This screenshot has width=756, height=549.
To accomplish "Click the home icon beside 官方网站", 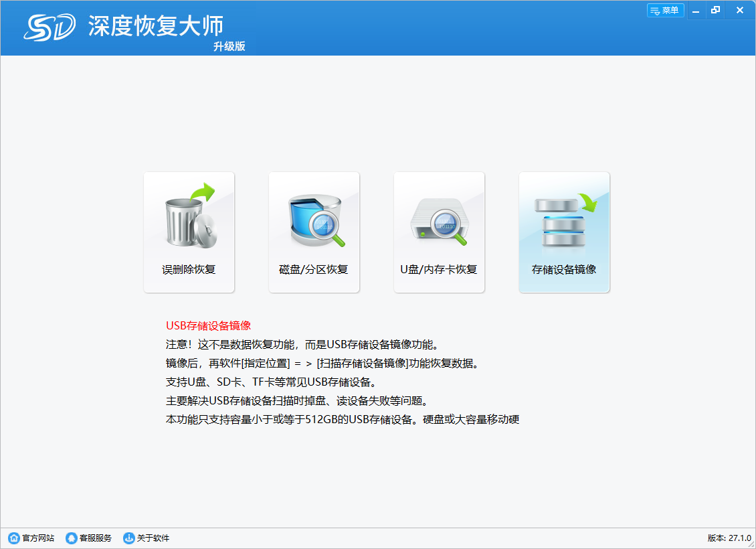I will tap(13, 538).
